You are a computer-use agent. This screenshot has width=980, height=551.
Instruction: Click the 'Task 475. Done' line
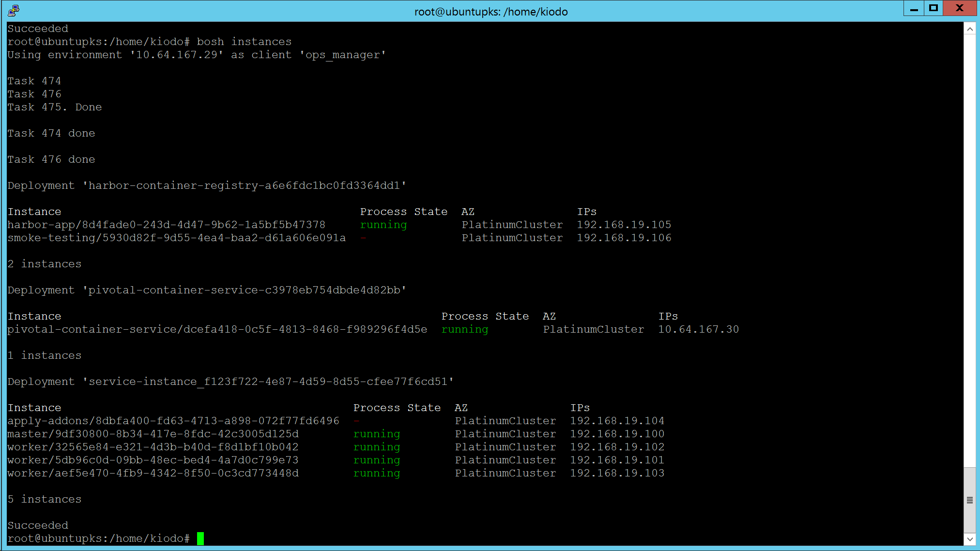55,107
